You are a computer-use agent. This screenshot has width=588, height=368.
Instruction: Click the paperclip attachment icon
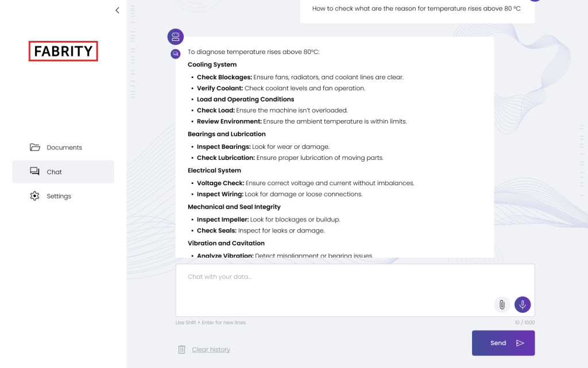point(502,304)
